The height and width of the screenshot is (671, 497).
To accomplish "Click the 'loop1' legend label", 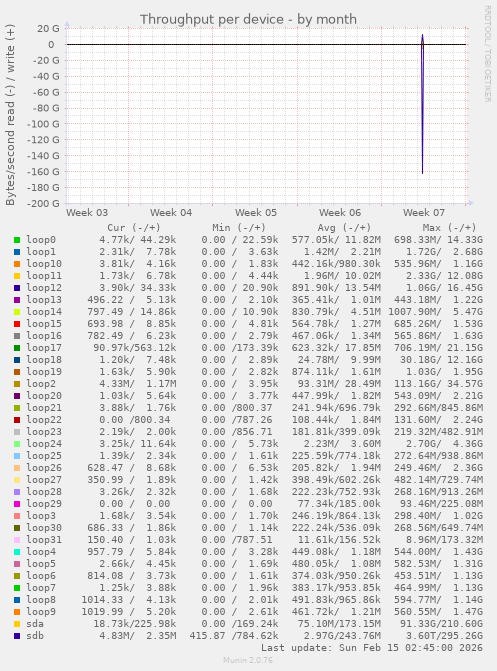I will pyautogui.click(x=41, y=252).
